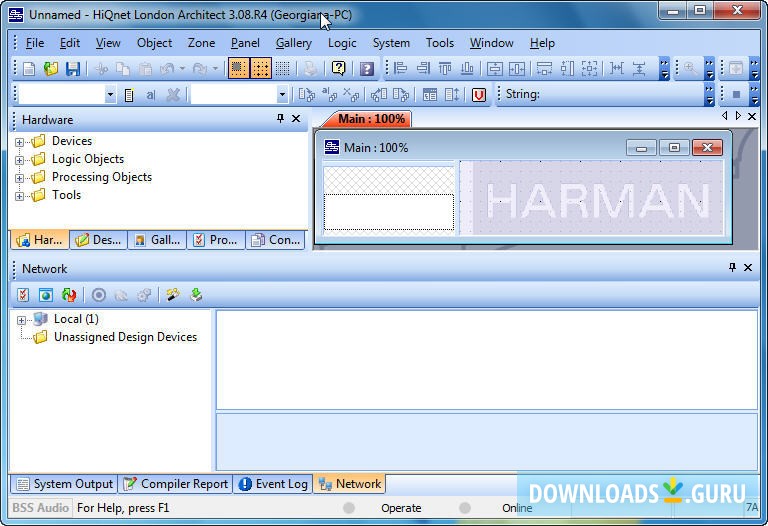Expand the Devices folder

click(19, 142)
